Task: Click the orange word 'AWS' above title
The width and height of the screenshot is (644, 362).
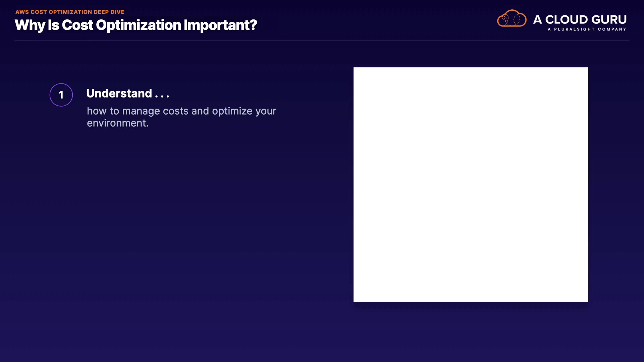Action: click(x=22, y=12)
